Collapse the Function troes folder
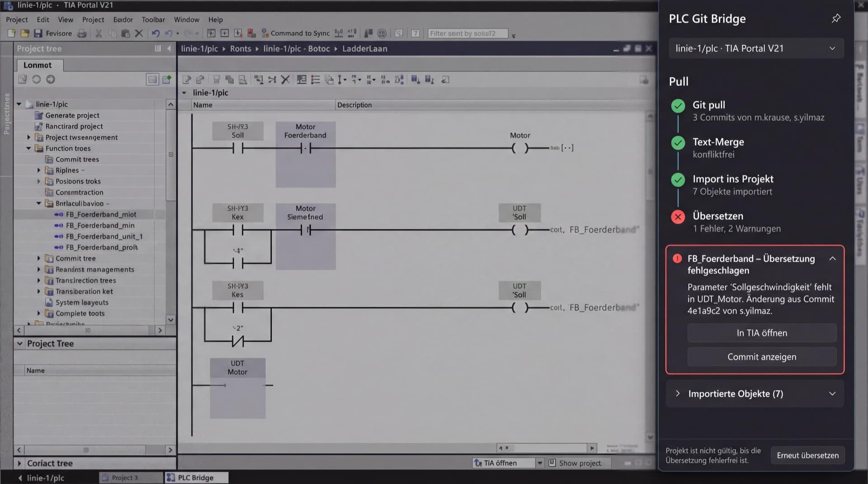 pos(28,148)
